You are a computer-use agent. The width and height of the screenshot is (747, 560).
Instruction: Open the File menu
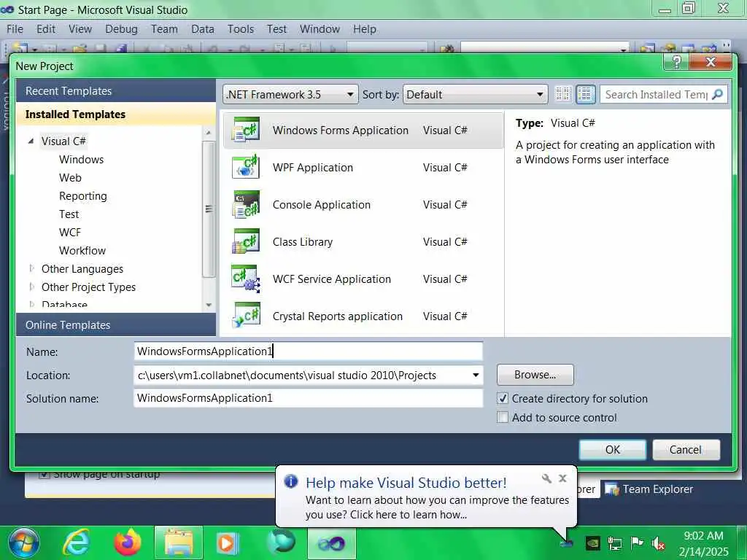click(x=15, y=29)
